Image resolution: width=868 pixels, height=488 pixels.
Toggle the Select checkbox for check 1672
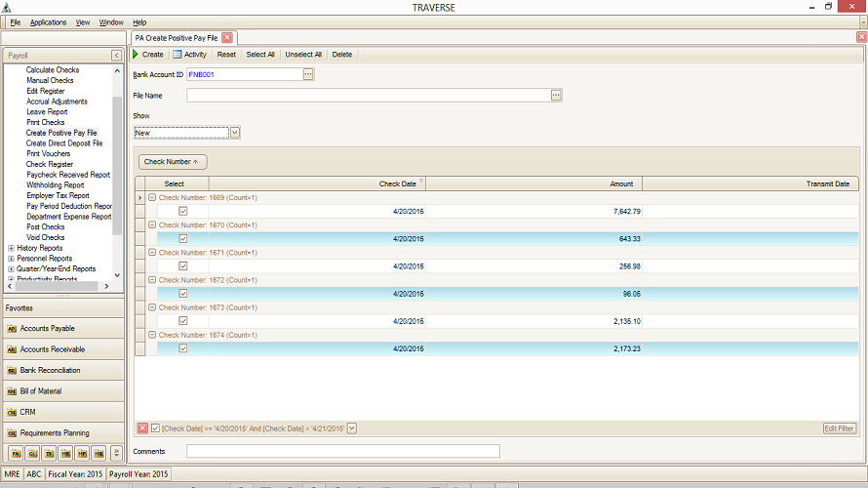[x=182, y=293]
